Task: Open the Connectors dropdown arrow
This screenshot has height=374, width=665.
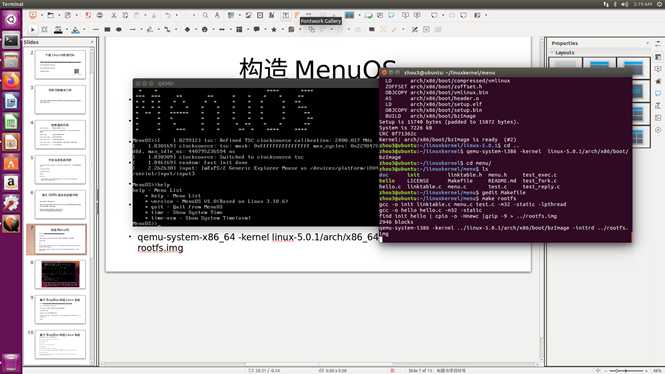Action: (x=176, y=30)
